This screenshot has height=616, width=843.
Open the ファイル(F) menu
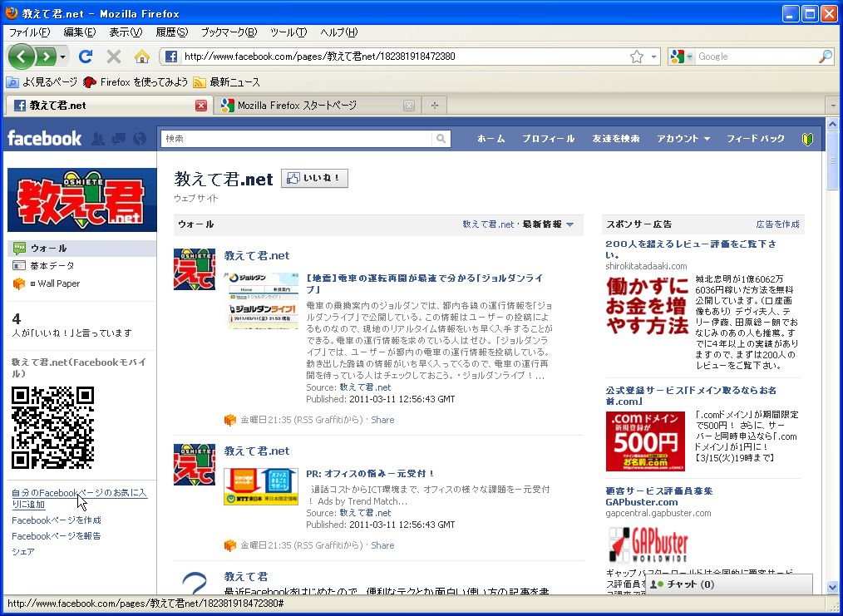coord(30,32)
